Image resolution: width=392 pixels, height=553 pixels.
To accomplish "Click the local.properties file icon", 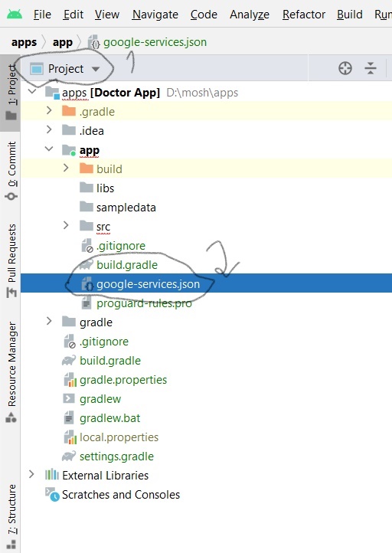I will click(70, 437).
